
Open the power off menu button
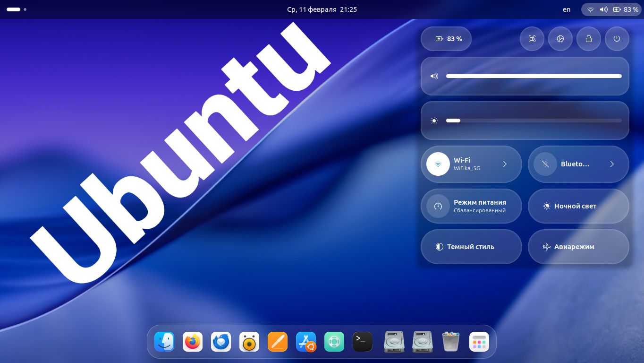[x=617, y=39]
